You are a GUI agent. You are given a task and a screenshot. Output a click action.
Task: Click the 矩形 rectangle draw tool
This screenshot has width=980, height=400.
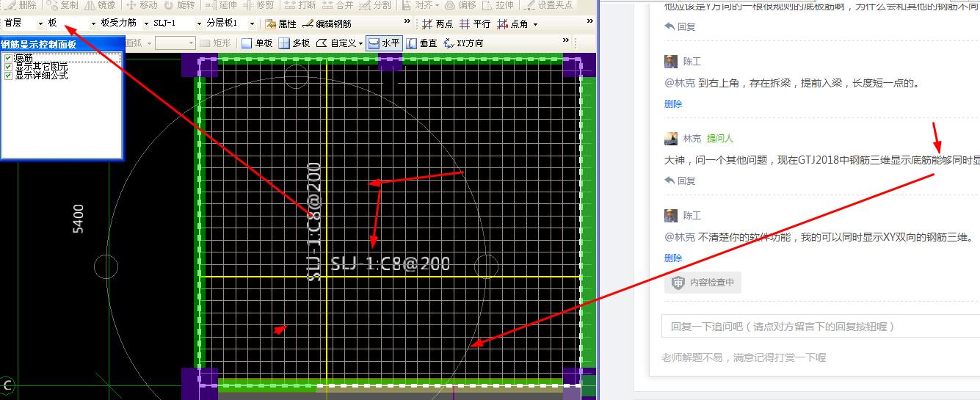coord(216,43)
